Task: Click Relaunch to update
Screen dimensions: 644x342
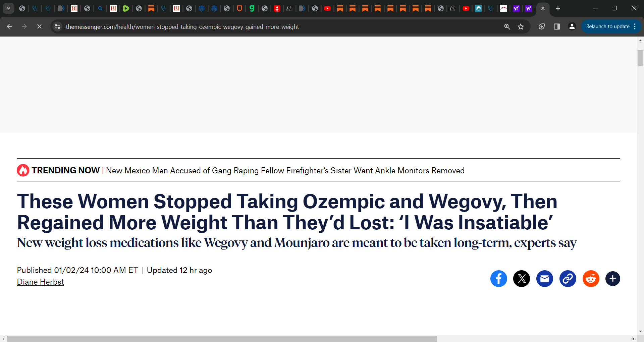Action: pyautogui.click(x=607, y=26)
